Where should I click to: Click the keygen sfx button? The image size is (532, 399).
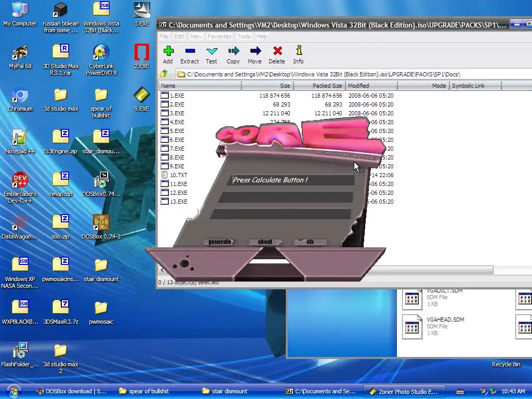310,242
